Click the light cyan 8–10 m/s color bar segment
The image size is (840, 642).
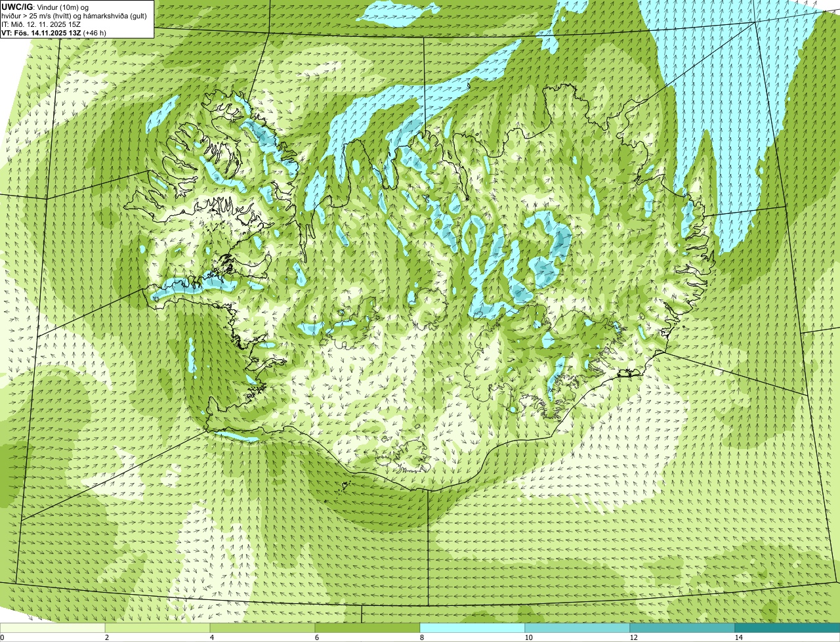coord(472,628)
